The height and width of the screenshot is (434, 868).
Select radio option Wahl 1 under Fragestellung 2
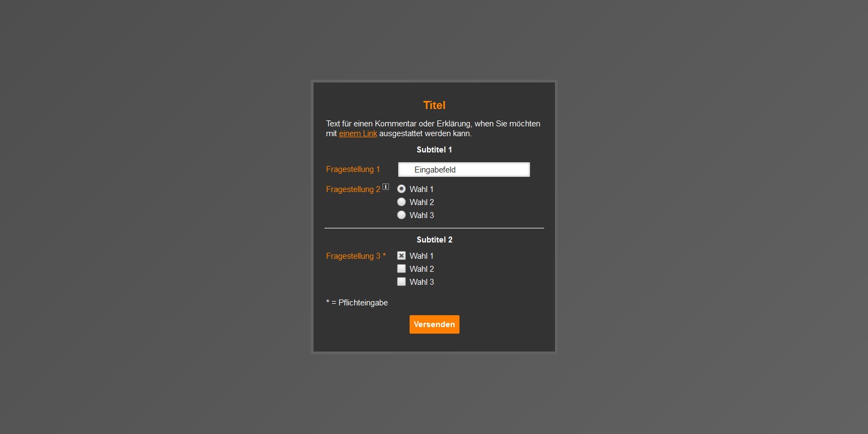(401, 189)
